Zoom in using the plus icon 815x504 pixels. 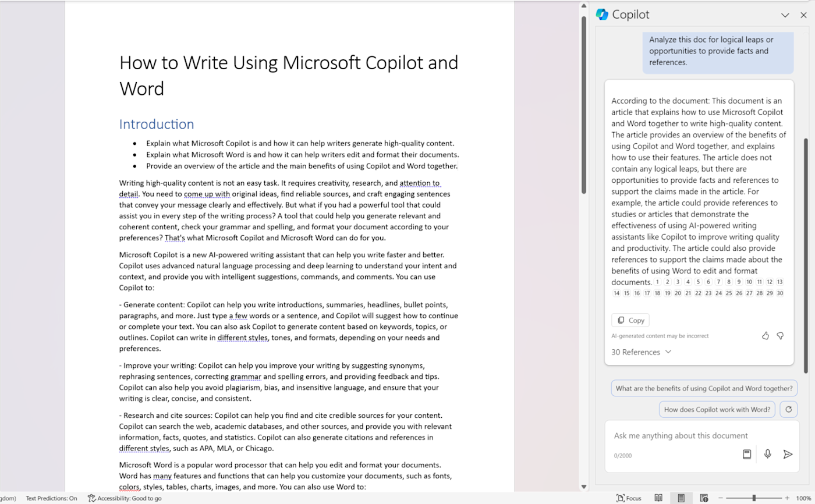[x=787, y=498]
